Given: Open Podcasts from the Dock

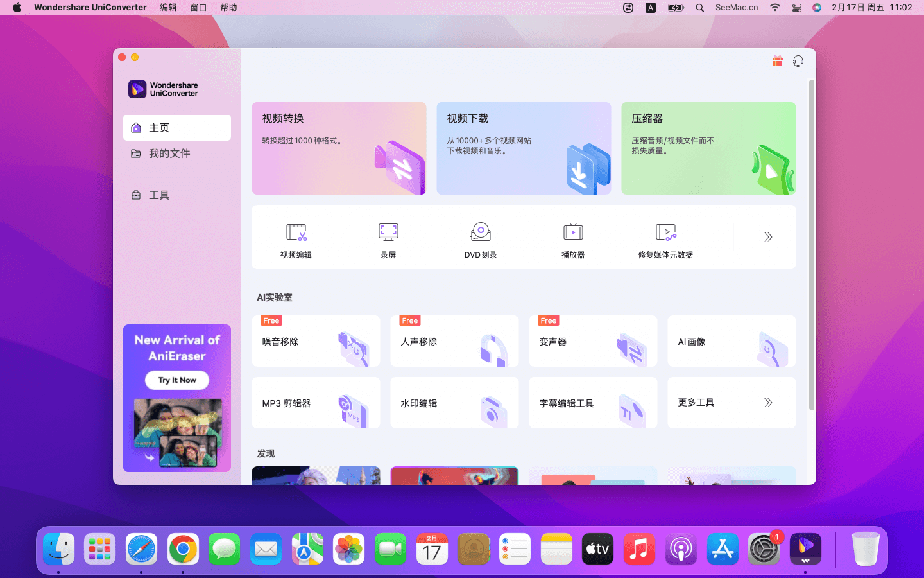Looking at the screenshot, I should point(681,549).
